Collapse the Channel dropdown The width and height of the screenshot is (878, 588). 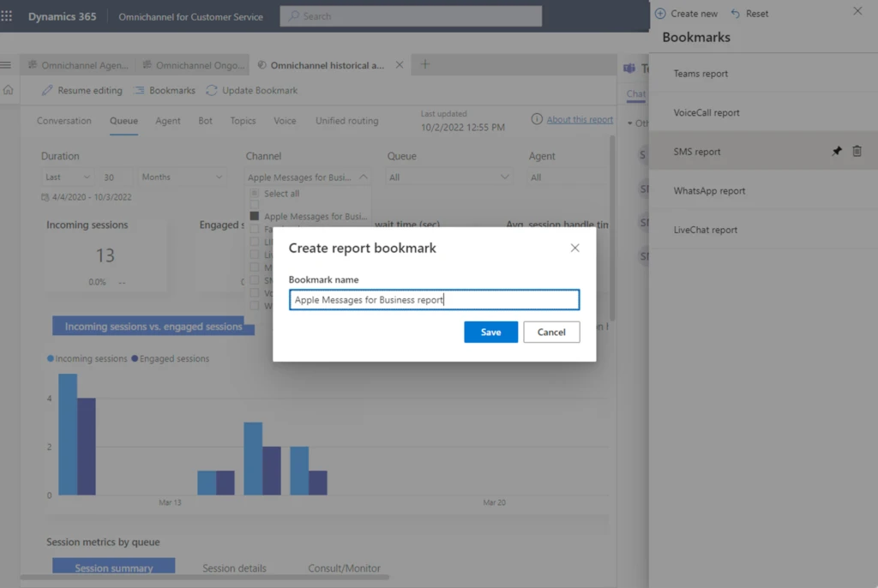point(363,177)
